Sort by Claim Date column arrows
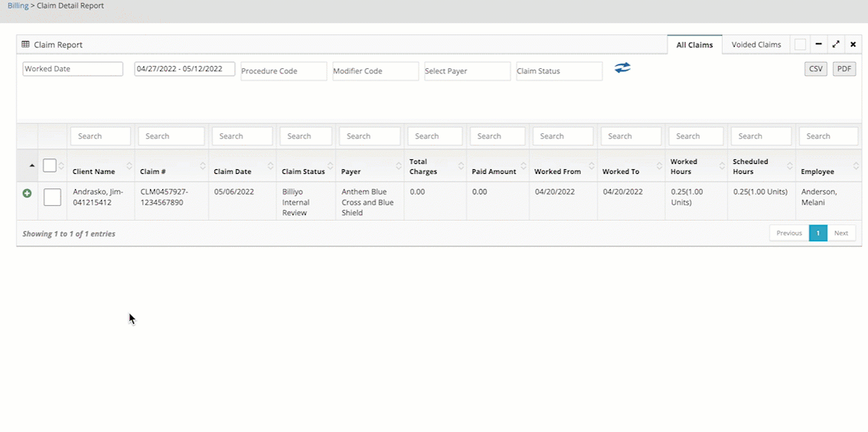 [270, 166]
